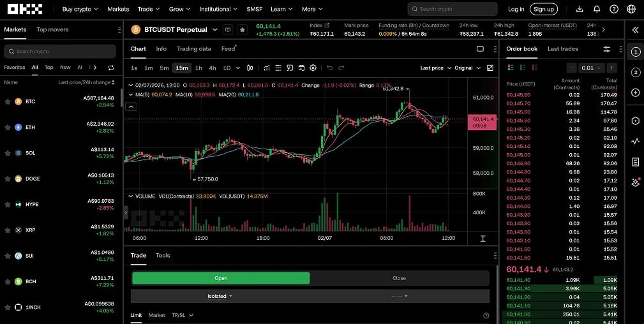Click the top Search crypto field
This screenshot has height=324, width=644.
(x=453, y=9)
